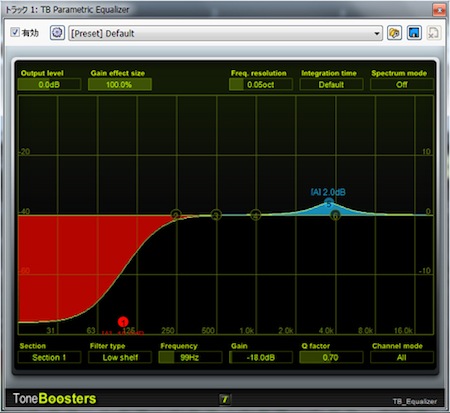Viewport: 450px width, 413px height.
Task: Click the load preset folder icon
Action: 394,33
